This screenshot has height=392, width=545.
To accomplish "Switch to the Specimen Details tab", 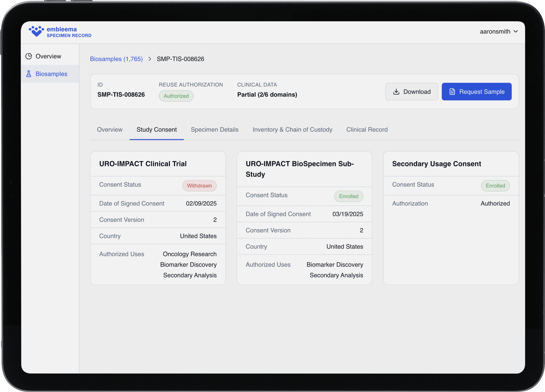I will point(214,129).
